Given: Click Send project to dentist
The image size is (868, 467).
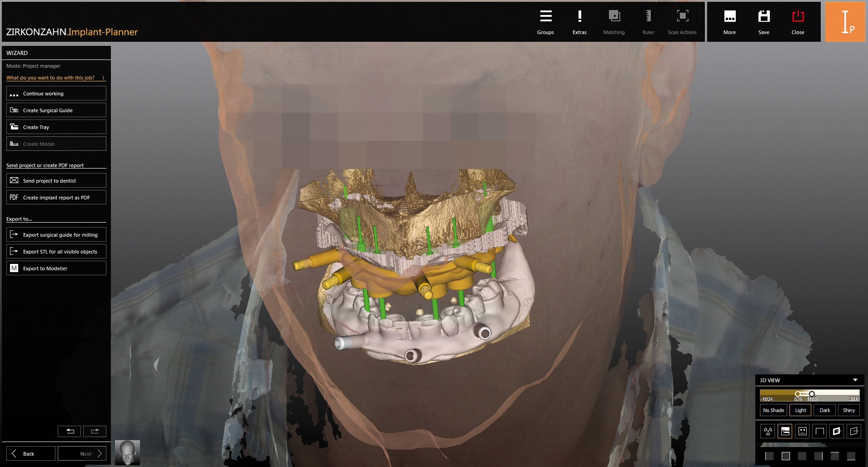Looking at the screenshot, I should pyautogui.click(x=56, y=180).
